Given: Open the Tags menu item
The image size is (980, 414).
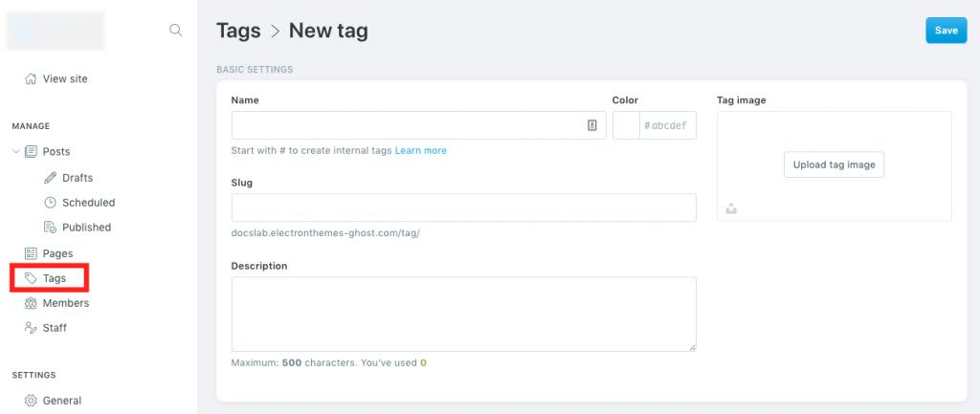Looking at the screenshot, I should tap(54, 278).
